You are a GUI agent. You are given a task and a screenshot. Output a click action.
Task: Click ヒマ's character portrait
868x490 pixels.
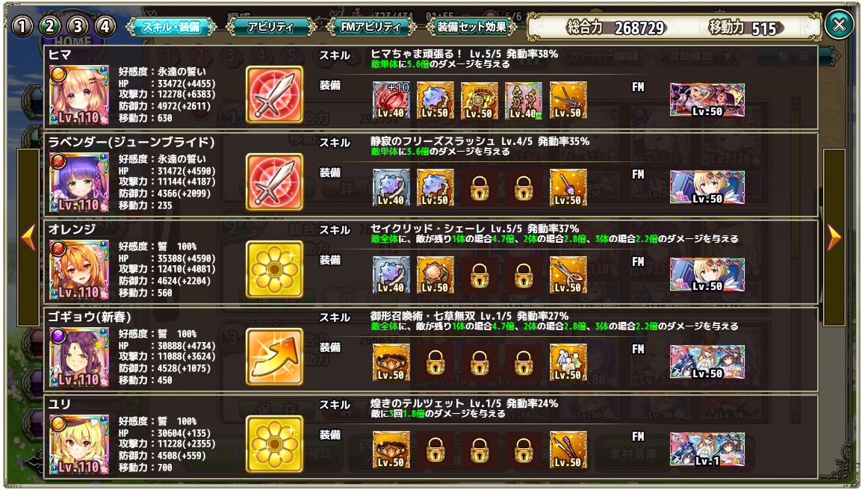point(79,95)
